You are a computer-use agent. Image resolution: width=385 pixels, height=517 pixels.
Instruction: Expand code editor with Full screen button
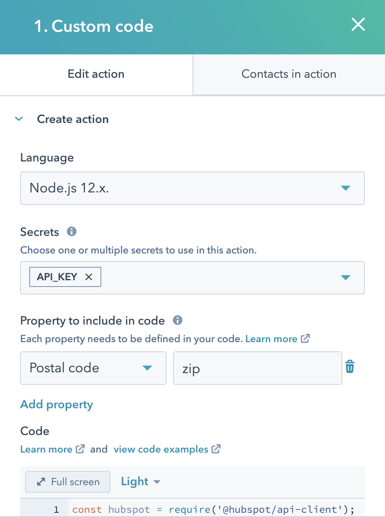click(x=68, y=482)
